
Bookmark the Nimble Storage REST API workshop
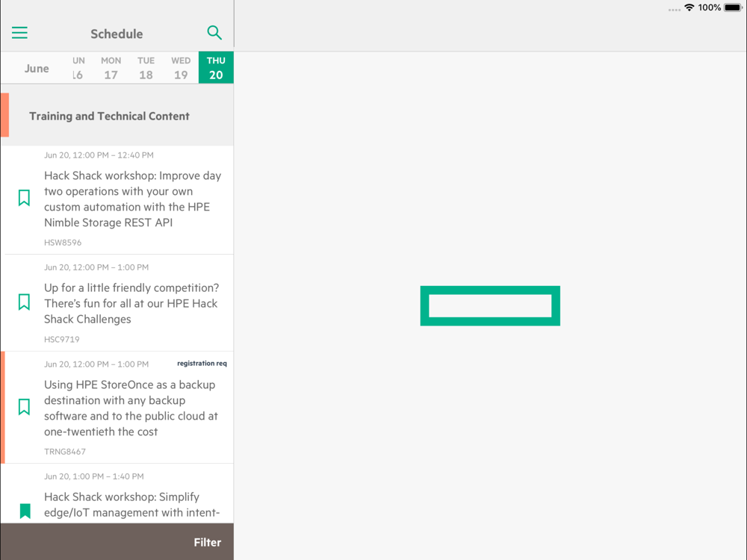click(x=24, y=198)
